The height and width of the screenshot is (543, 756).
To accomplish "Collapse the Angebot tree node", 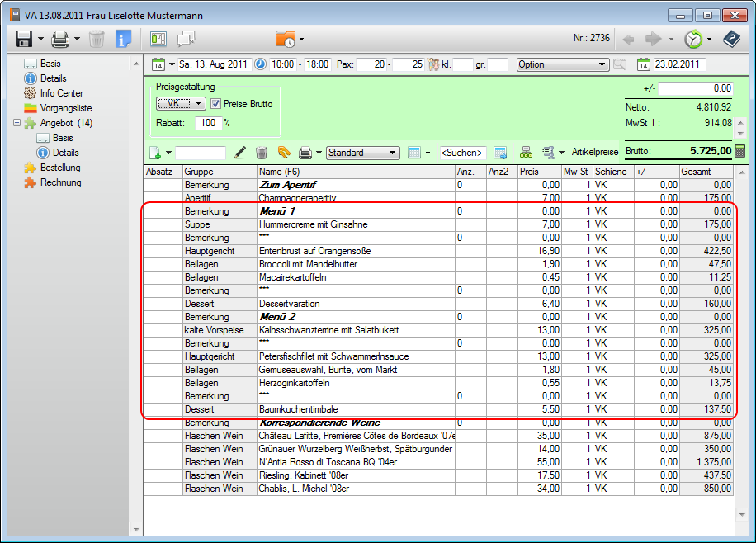I will pos(17,123).
